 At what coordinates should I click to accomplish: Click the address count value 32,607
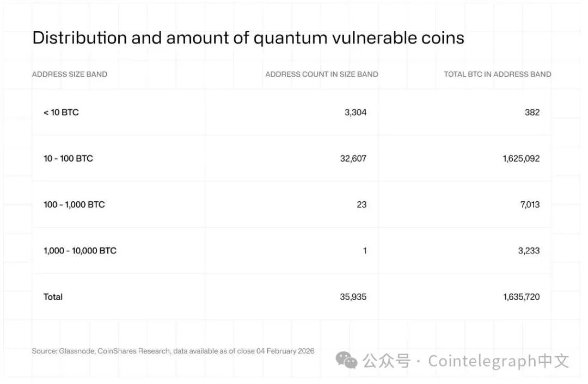tap(353, 159)
